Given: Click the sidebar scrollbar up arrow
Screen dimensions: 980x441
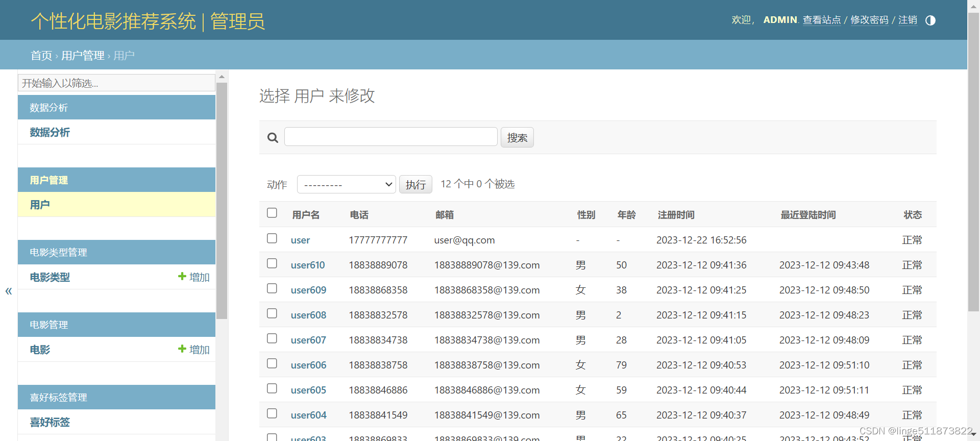Looking at the screenshot, I should pyautogui.click(x=222, y=77).
